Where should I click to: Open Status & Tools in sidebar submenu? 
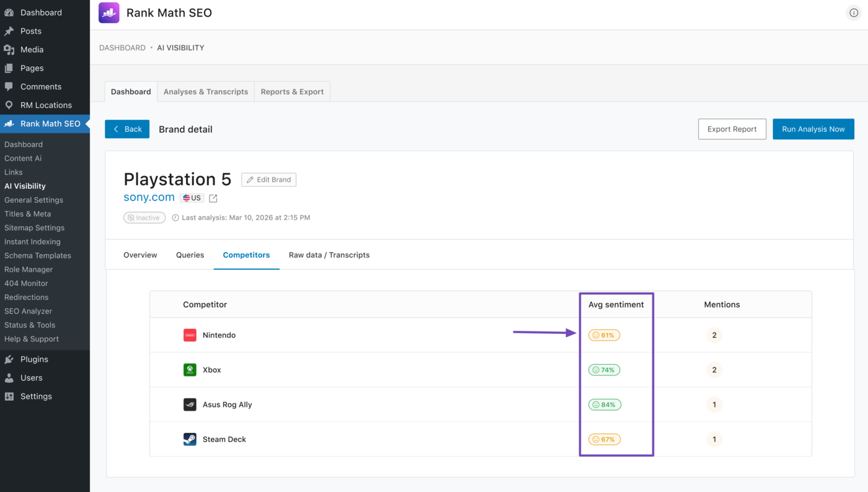[x=30, y=325]
